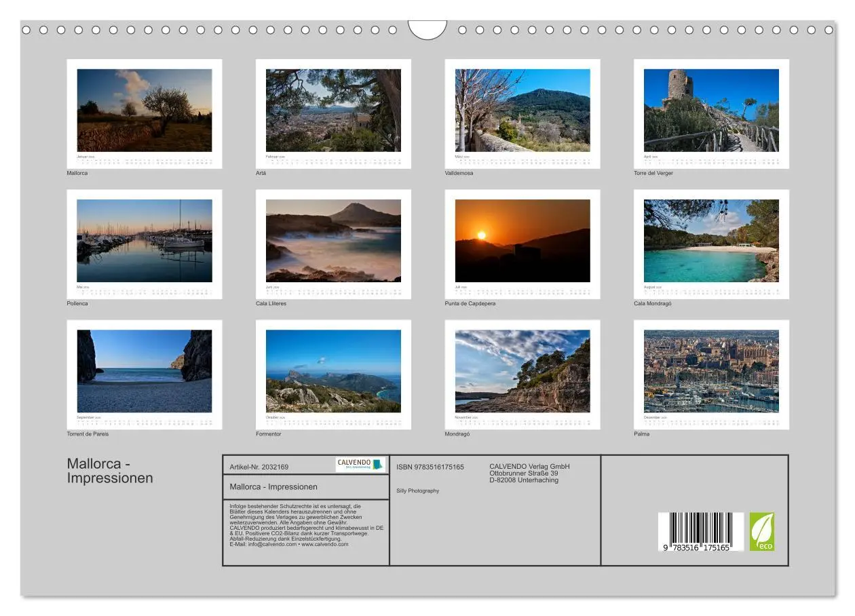Click the calendar hanging hole notch at top
The image size is (855, 616).
coord(427,29)
